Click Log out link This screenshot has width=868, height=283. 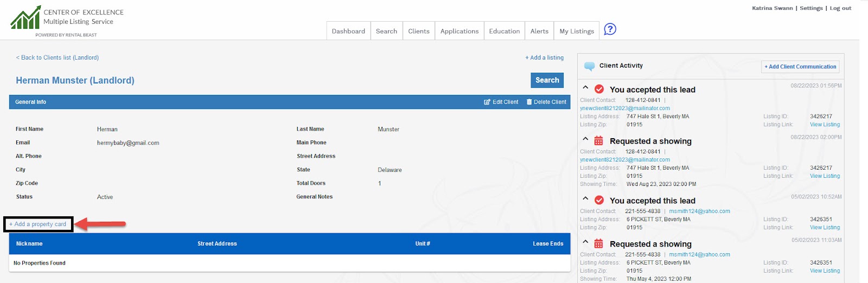(x=840, y=8)
